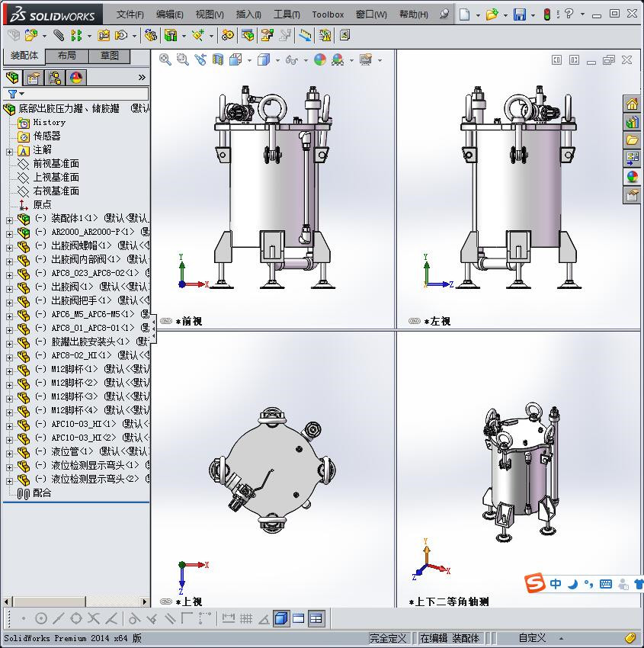Open the Design Library task pane
The height and width of the screenshot is (648, 644).
[632, 122]
